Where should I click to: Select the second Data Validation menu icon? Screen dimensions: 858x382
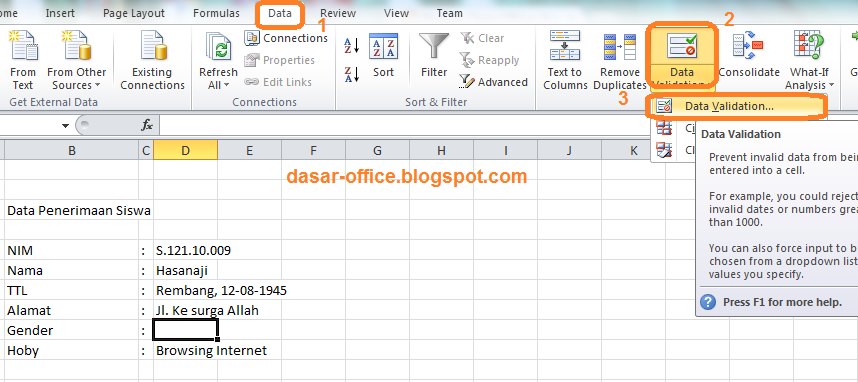[x=664, y=128]
